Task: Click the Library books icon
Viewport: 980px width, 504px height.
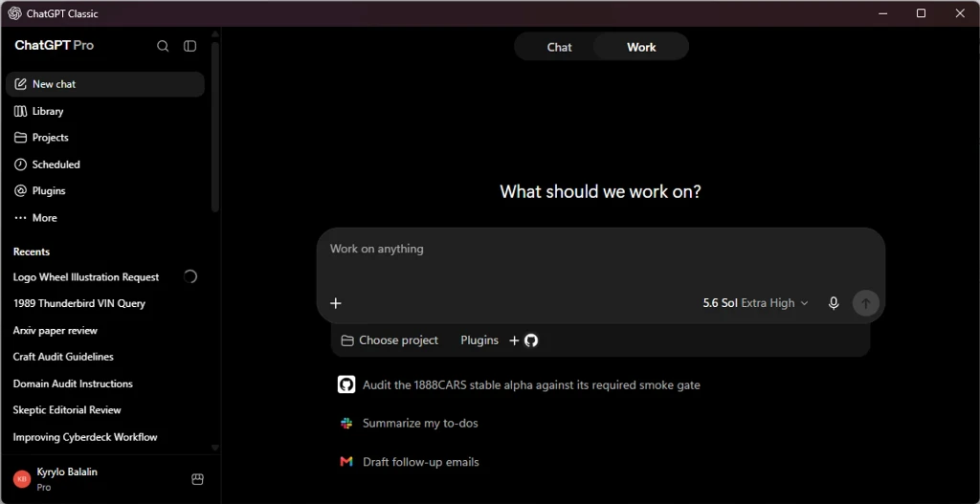Action: point(21,111)
